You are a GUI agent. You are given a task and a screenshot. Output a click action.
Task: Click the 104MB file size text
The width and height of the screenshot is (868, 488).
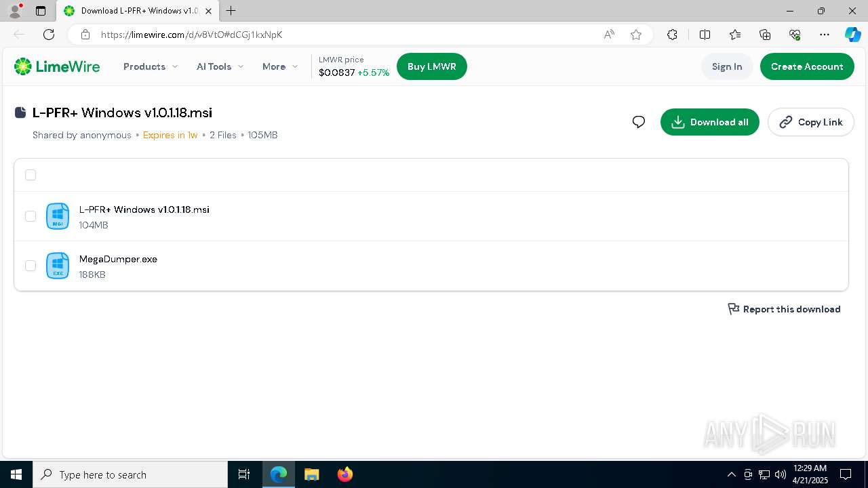pos(94,225)
